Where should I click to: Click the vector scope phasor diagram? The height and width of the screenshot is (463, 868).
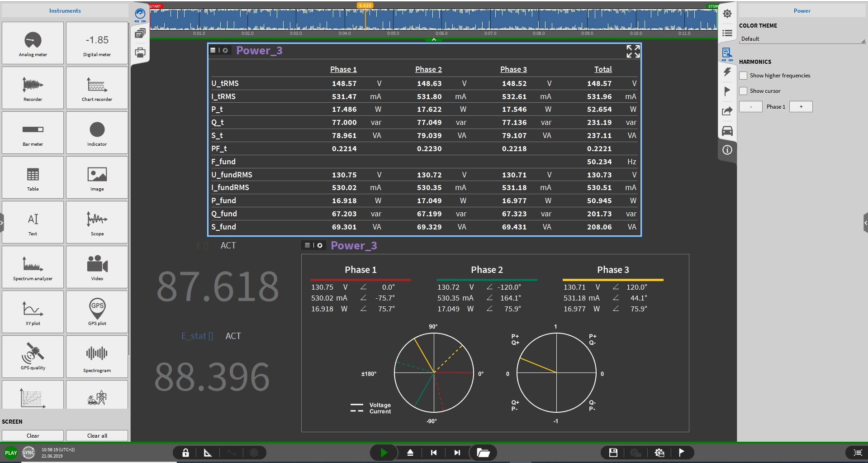pos(434,372)
